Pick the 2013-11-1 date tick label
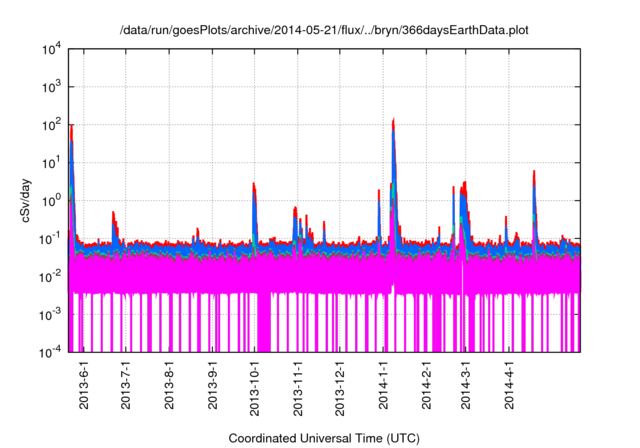Image resolution: width=640 pixels, height=448 pixels. tap(298, 386)
